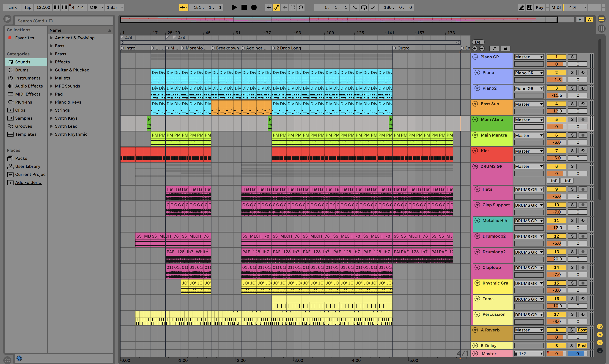
Task: Toggle Post button on A Reverb
Action: tap(582, 330)
